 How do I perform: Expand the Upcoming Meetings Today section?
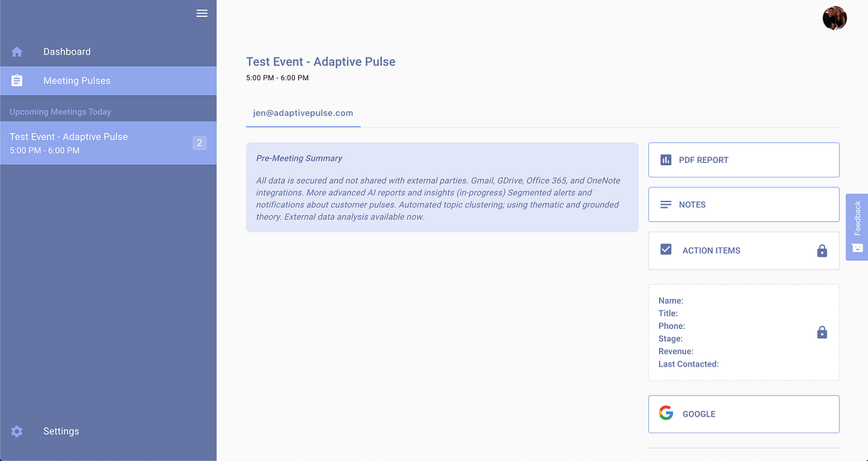point(60,111)
